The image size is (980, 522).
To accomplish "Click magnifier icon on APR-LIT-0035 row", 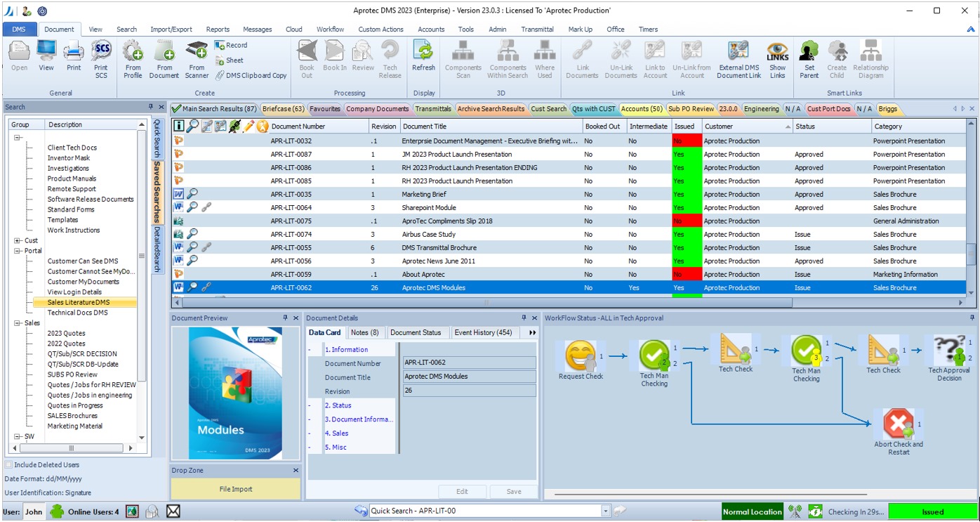I will point(192,195).
